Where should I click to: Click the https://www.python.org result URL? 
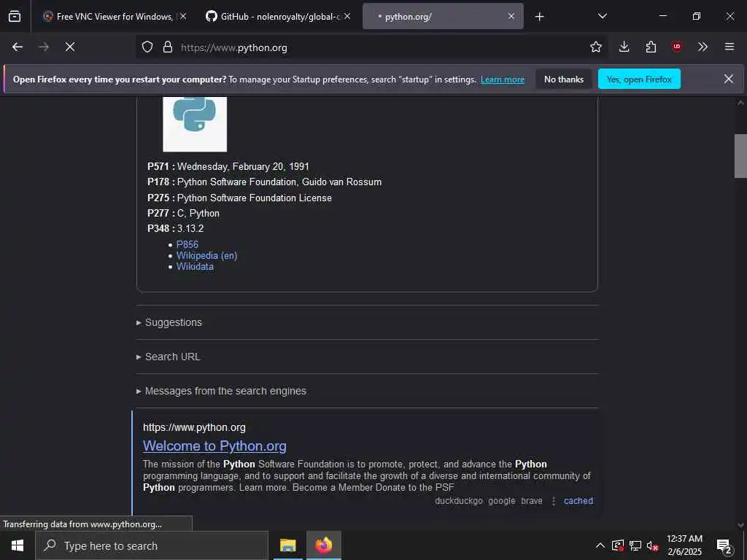[x=194, y=427]
